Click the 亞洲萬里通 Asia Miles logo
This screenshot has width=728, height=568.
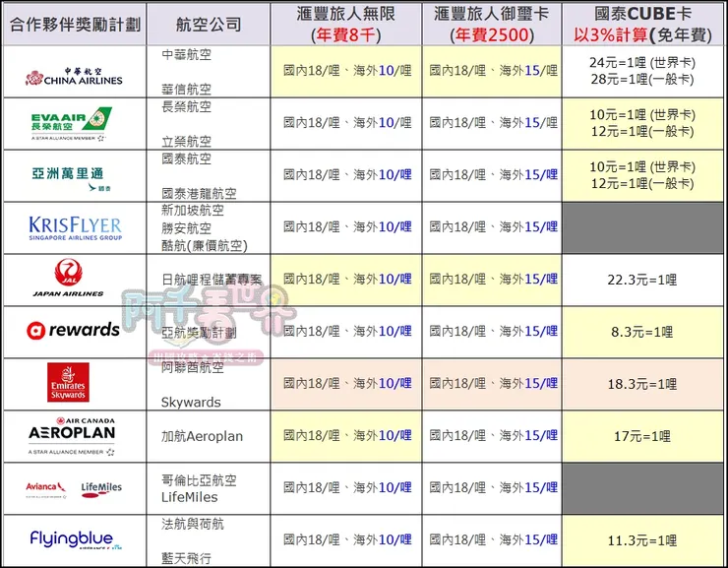click(71, 179)
